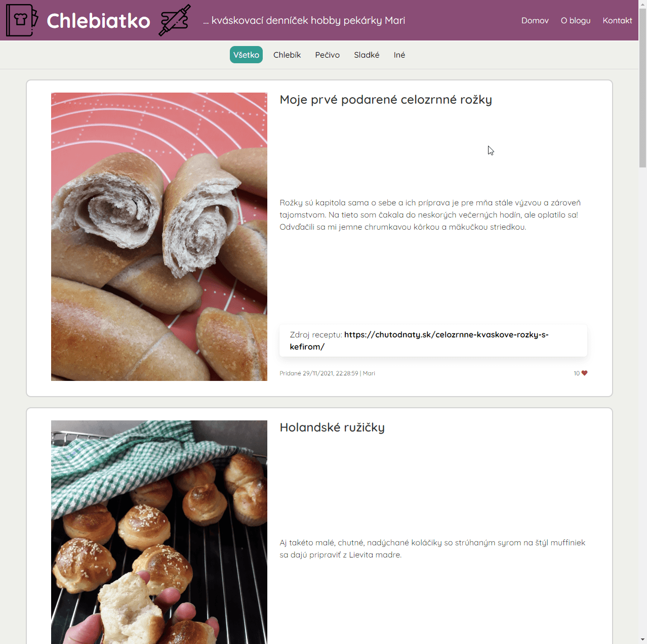Click the scrollbar down arrow

pyautogui.click(x=643, y=639)
